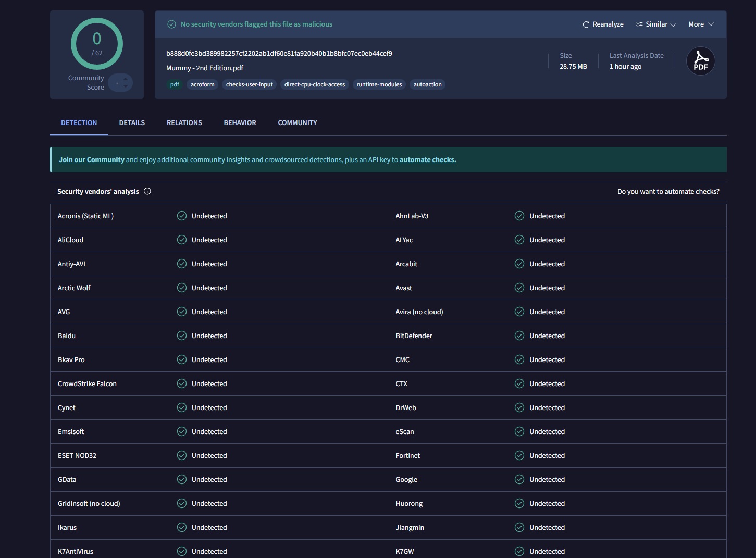The width and height of the screenshot is (756, 558).
Task: Click the AliCloud undetected check icon
Action: point(182,240)
